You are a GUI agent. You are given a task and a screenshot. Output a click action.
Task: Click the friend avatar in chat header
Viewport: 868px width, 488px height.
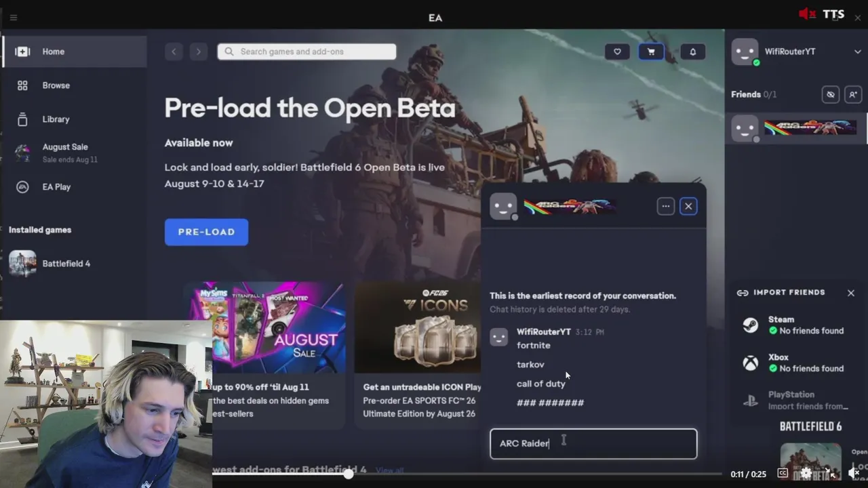coord(503,207)
